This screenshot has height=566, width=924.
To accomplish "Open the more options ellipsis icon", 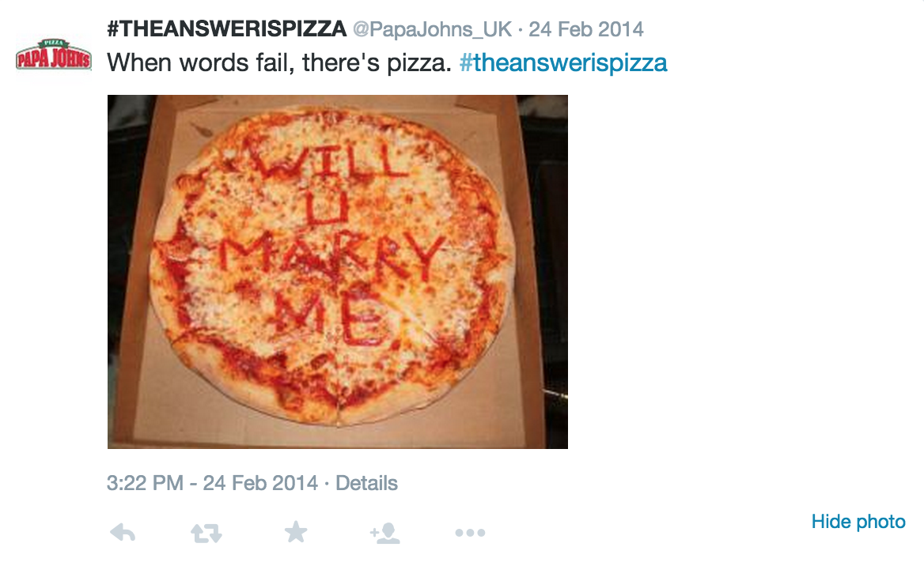I will 470,533.
